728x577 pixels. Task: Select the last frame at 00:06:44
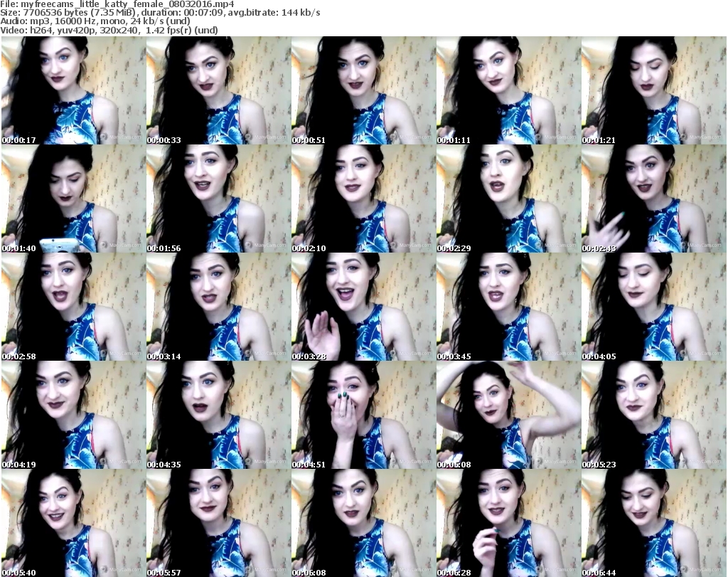tap(653, 523)
